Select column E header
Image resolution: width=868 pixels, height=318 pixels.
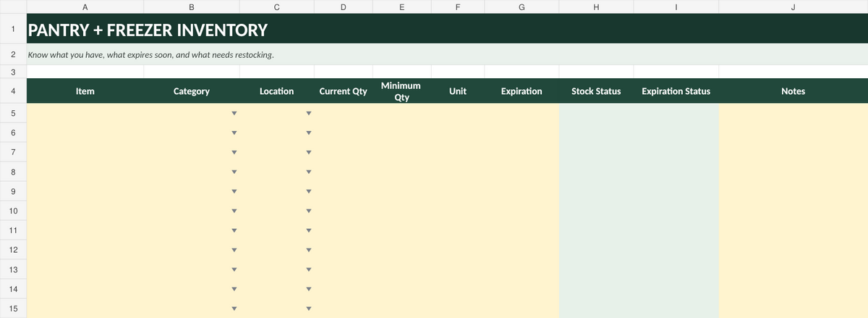coord(401,7)
